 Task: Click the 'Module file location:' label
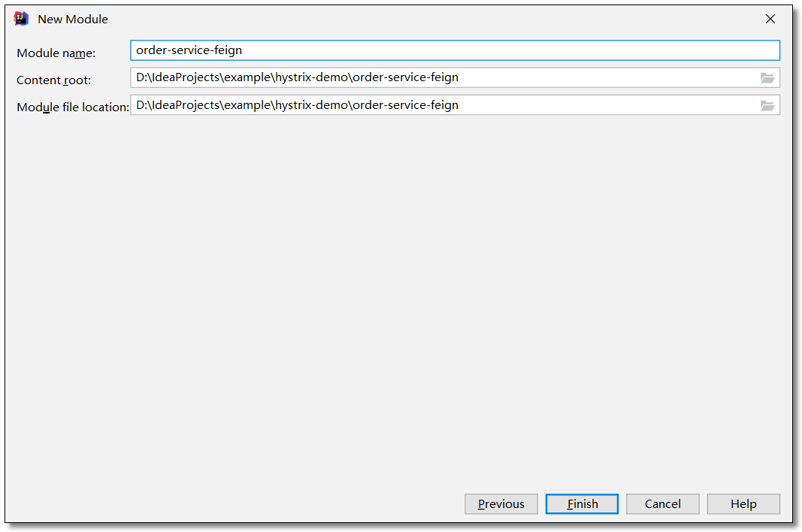tap(73, 107)
